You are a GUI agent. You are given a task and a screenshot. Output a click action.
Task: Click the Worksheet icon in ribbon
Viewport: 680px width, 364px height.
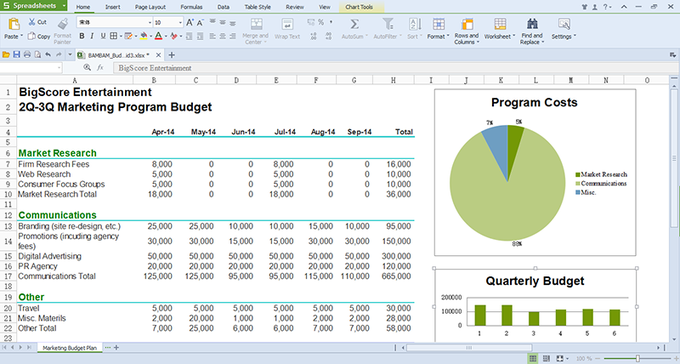coord(500,24)
